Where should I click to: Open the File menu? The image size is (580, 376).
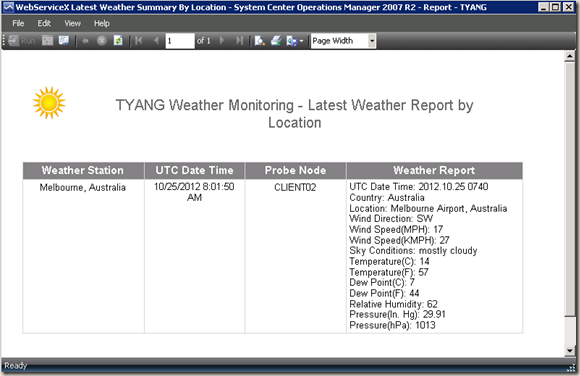click(18, 23)
